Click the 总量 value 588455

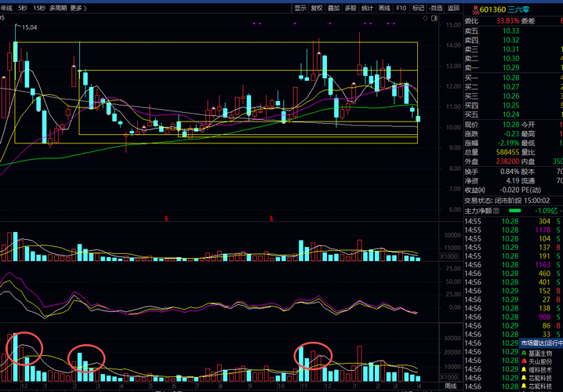coord(507,152)
